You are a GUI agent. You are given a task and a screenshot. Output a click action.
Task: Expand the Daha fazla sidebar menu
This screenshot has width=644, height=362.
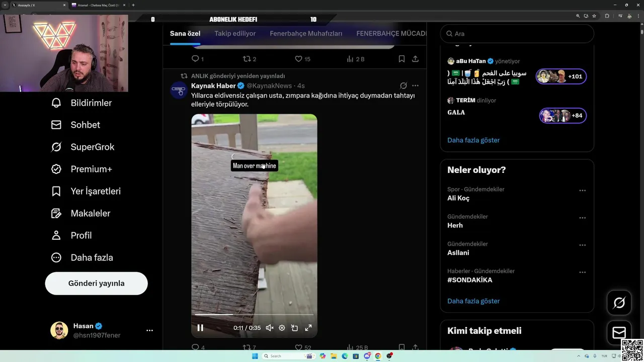tap(82, 257)
